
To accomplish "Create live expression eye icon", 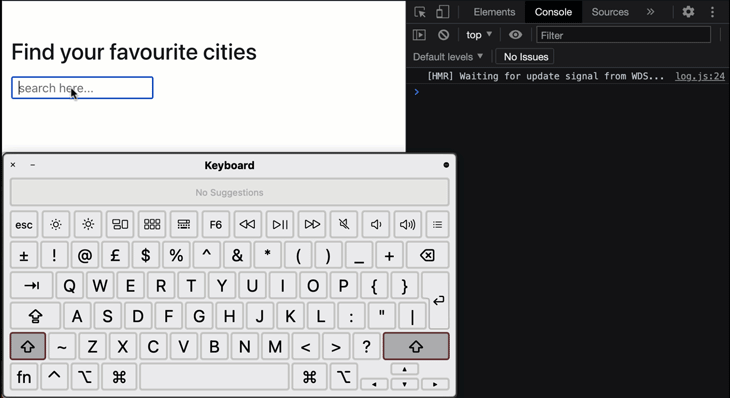I will [x=515, y=35].
